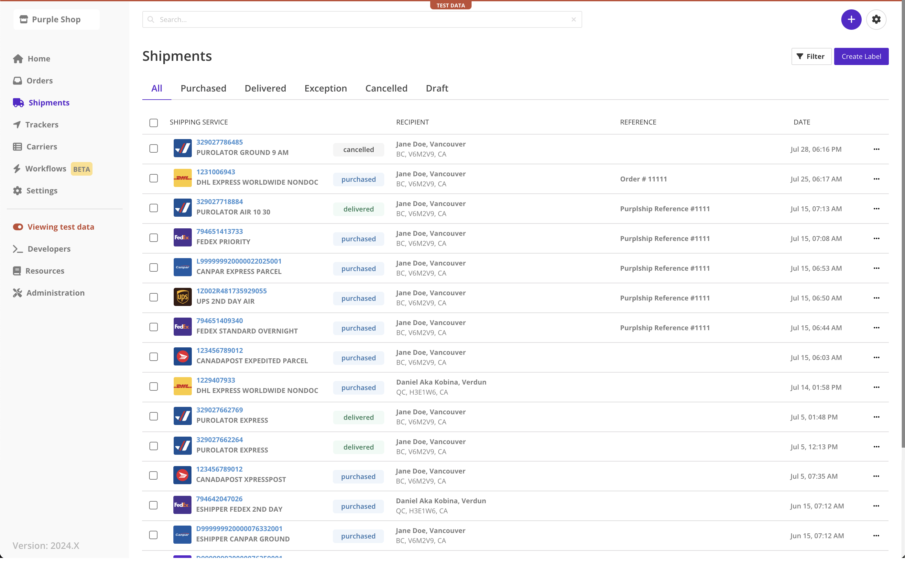Select checkbox for UPS 2nd Day Air shipment
905x588 pixels.
tap(154, 298)
